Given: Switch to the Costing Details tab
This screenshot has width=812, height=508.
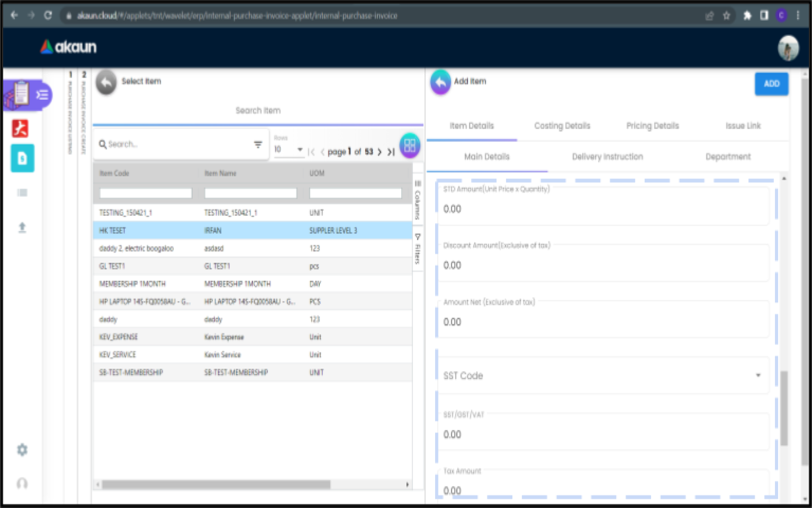Looking at the screenshot, I should tap(562, 126).
